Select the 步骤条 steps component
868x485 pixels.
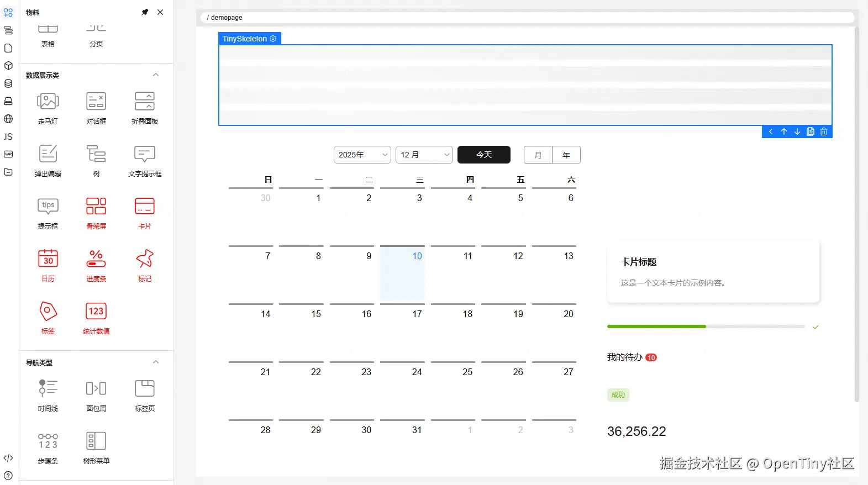coord(48,448)
